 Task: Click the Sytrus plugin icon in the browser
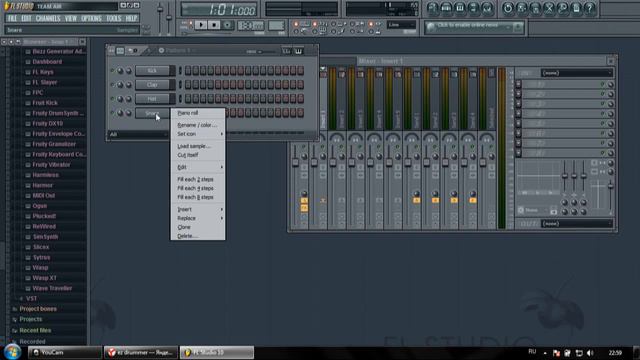(28, 258)
